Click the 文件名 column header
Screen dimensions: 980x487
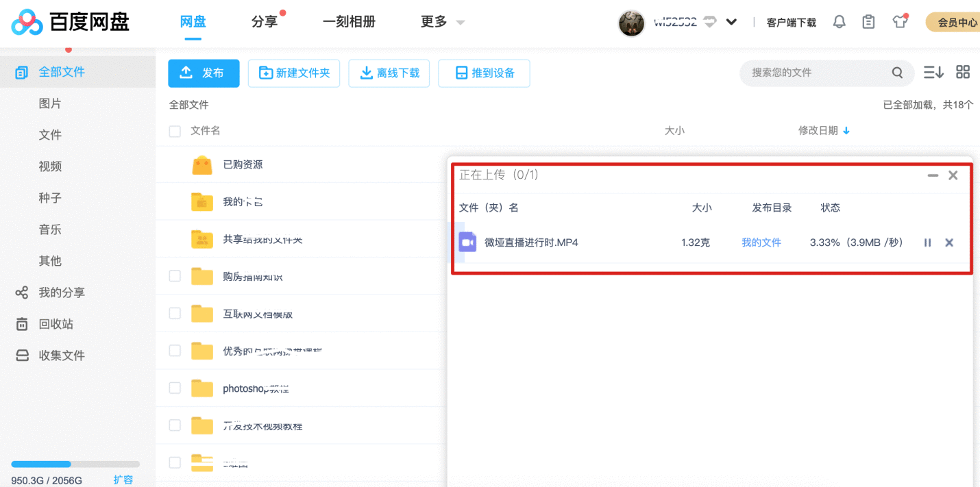click(206, 130)
